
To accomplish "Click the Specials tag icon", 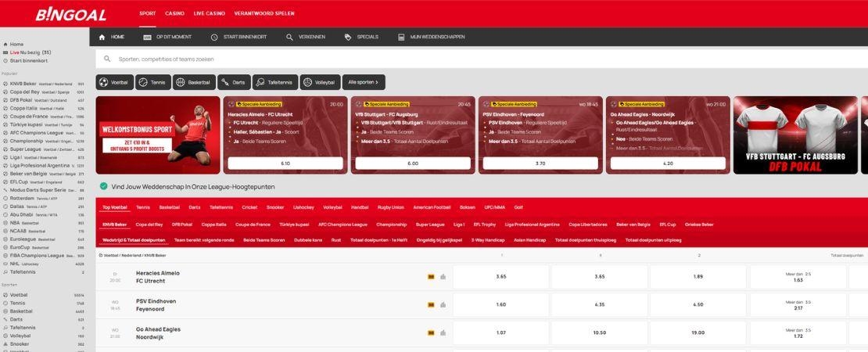I will [x=347, y=37].
